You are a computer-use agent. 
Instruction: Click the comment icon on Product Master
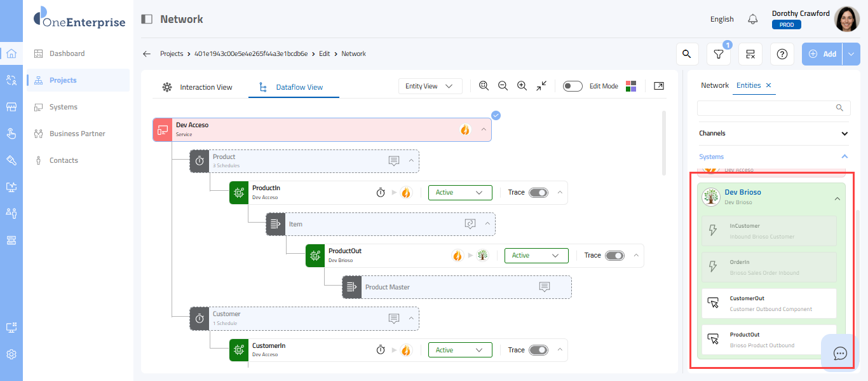click(x=545, y=287)
